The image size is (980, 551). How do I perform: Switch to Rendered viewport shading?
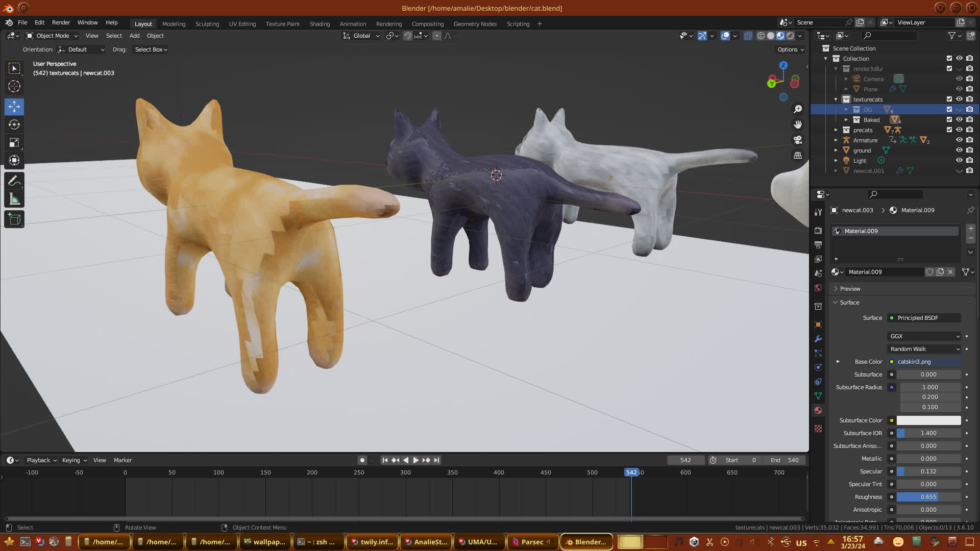point(790,36)
